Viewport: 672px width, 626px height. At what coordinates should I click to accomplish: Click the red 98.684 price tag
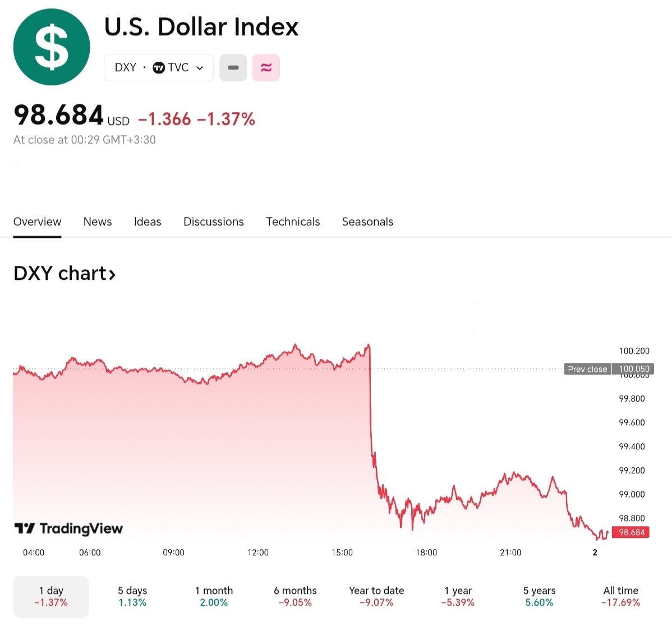[631, 532]
